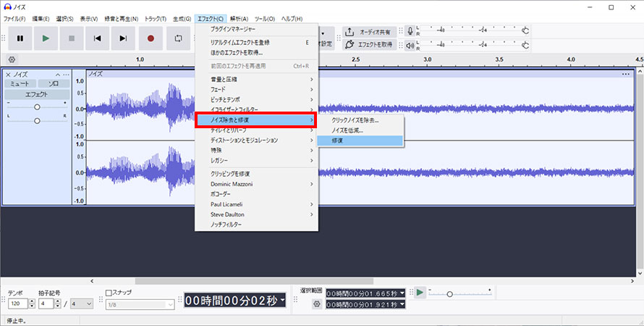The width and height of the screenshot is (644, 326).
Task: Toggle the ソロ button on the track
Action: [x=54, y=84]
